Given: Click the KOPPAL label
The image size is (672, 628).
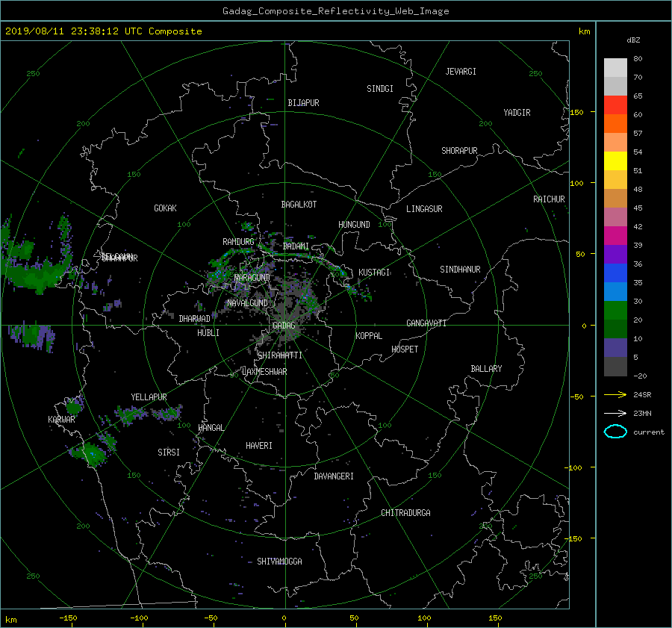Looking at the screenshot, I should pyautogui.click(x=369, y=336).
